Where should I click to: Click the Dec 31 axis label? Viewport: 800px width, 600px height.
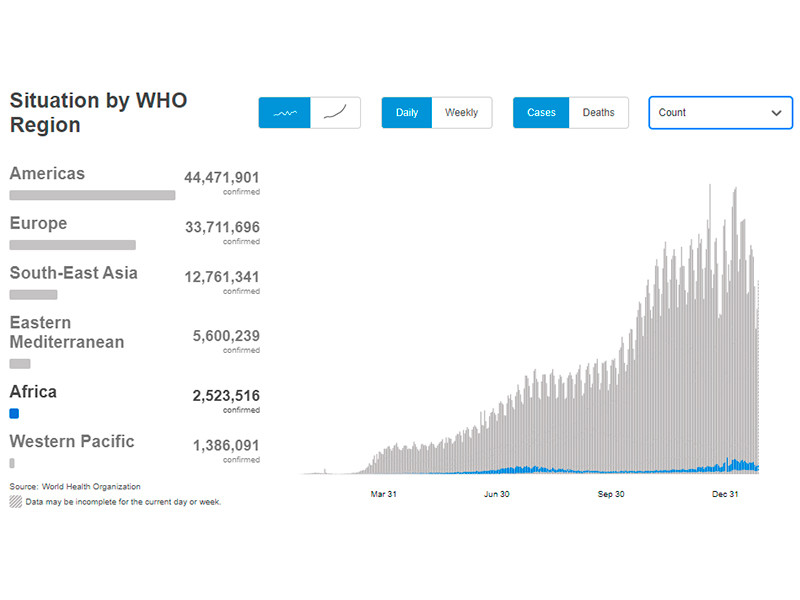[724, 494]
